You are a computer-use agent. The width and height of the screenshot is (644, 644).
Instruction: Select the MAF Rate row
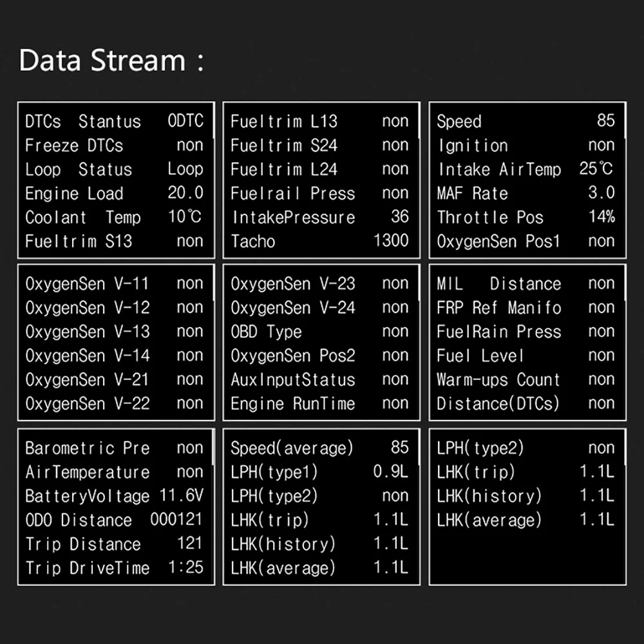point(526,193)
